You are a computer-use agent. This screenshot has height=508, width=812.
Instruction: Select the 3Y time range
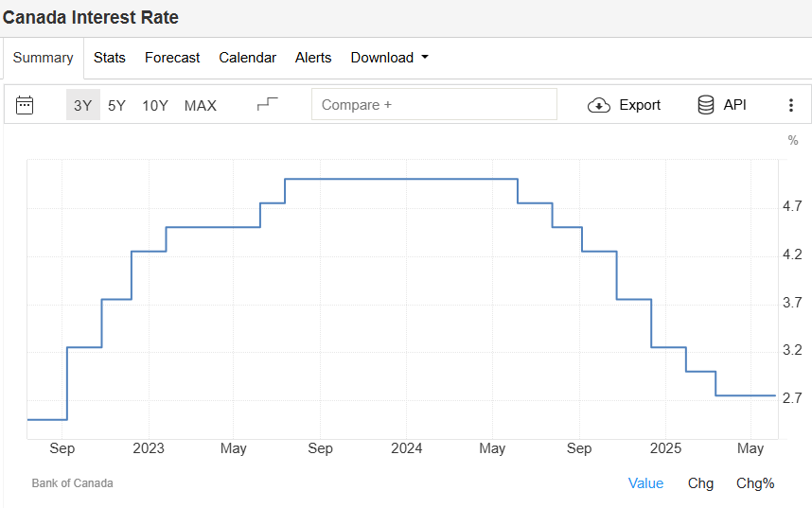pos(83,105)
